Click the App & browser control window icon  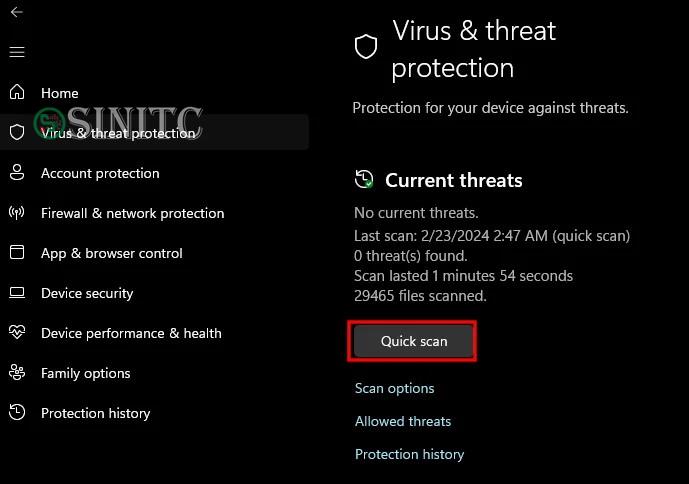(17, 252)
